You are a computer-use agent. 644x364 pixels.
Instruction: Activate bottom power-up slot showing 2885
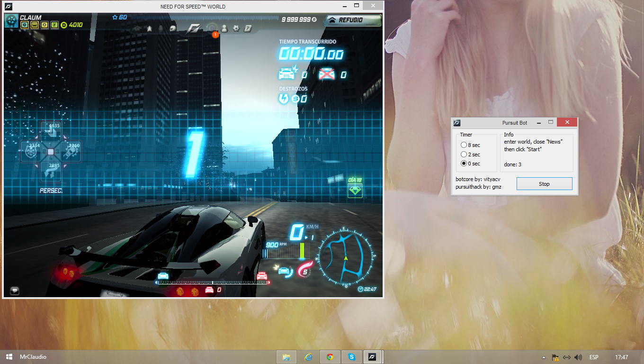tap(50, 172)
